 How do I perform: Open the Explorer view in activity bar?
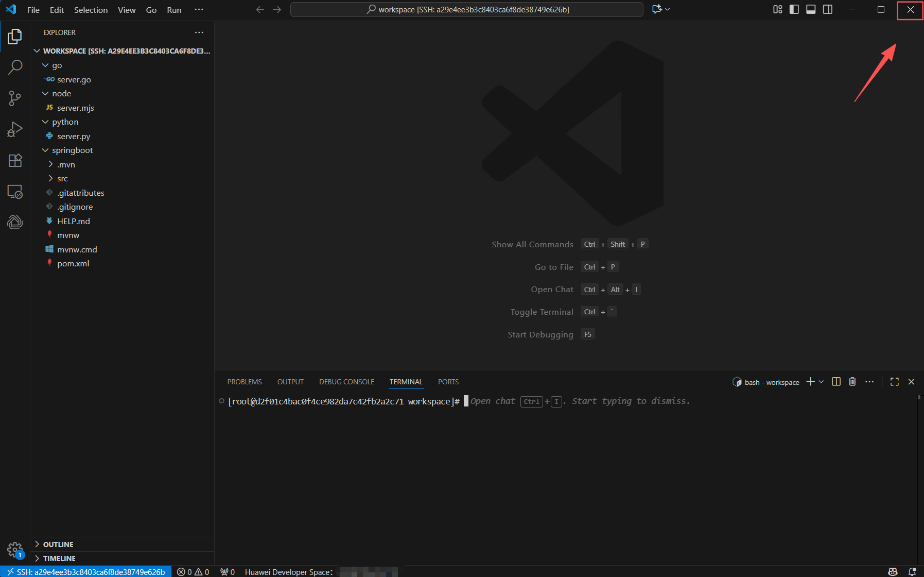15,37
